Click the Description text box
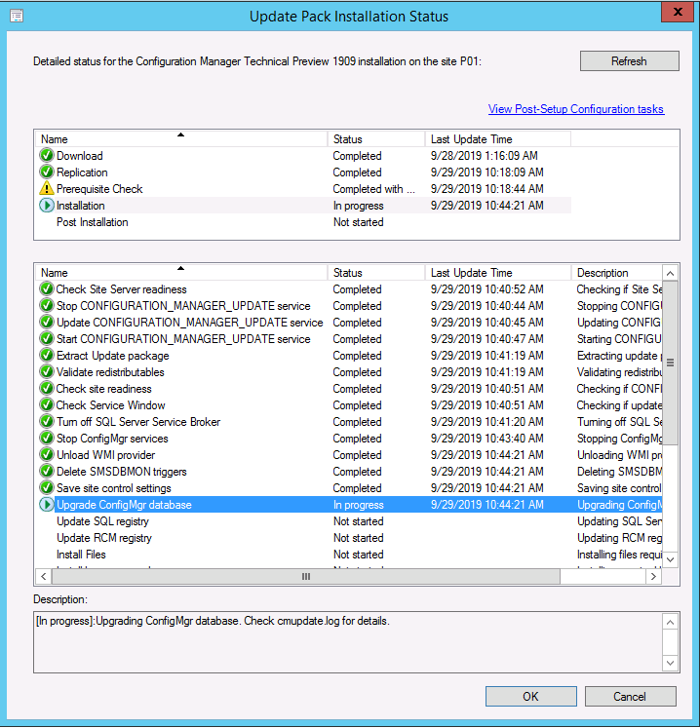The height and width of the screenshot is (728, 700). coord(349,642)
